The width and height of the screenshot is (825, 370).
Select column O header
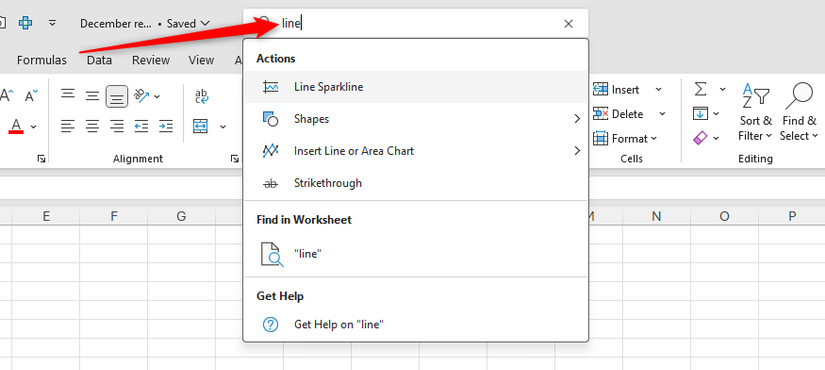click(x=724, y=216)
